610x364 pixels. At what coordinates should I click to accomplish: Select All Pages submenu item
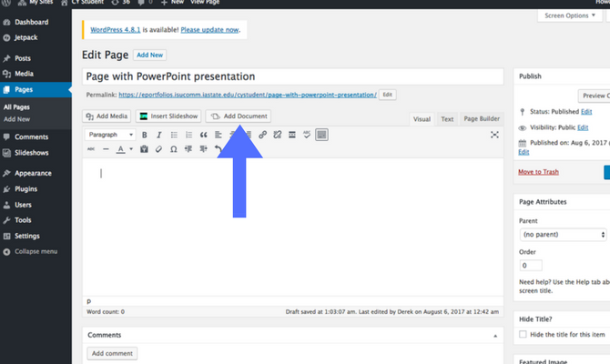[16, 107]
